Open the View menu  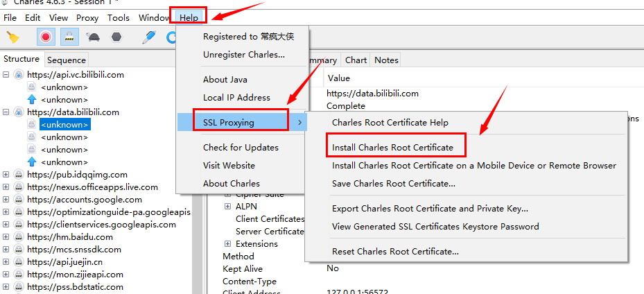[58, 17]
